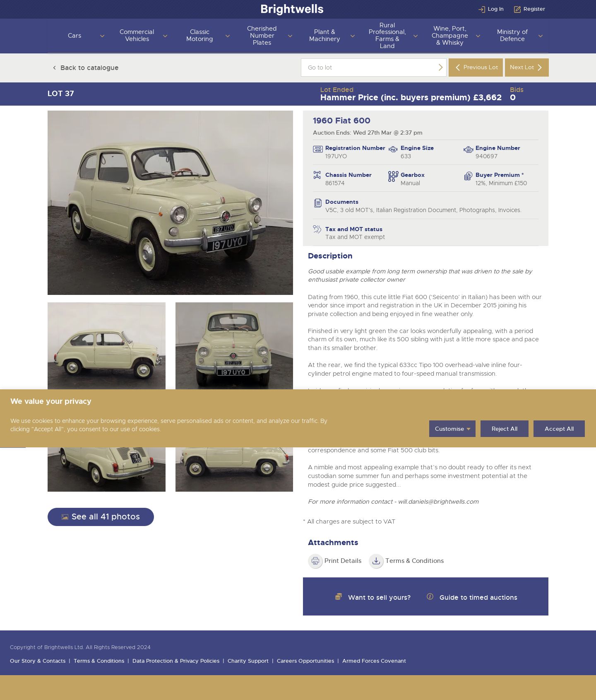This screenshot has width=596, height=700.
Task: Open the main Fiat 600 photo
Action: pos(170,203)
